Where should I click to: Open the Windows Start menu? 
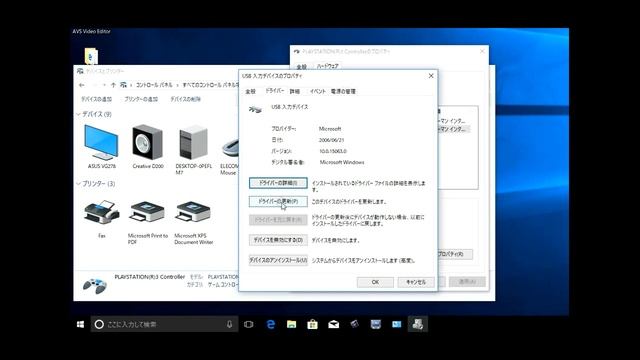point(80,324)
